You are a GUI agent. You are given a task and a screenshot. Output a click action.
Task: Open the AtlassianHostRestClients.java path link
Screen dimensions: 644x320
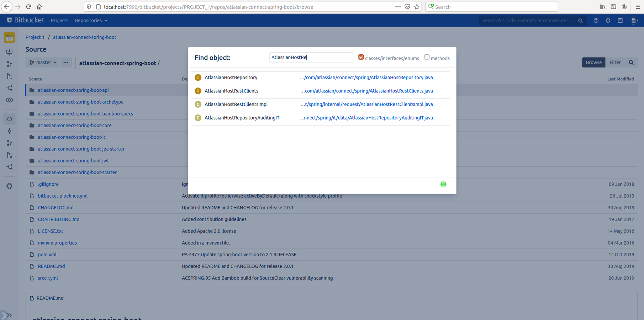(x=366, y=91)
